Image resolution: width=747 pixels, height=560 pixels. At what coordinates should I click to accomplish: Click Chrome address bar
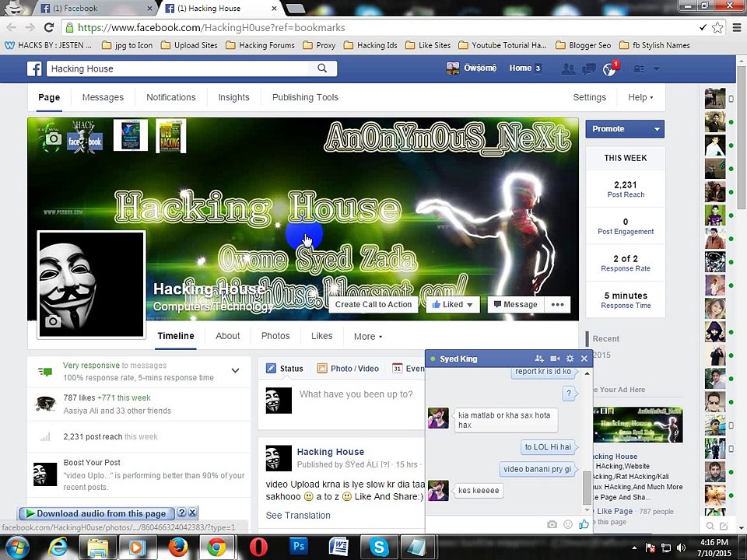tap(381, 28)
